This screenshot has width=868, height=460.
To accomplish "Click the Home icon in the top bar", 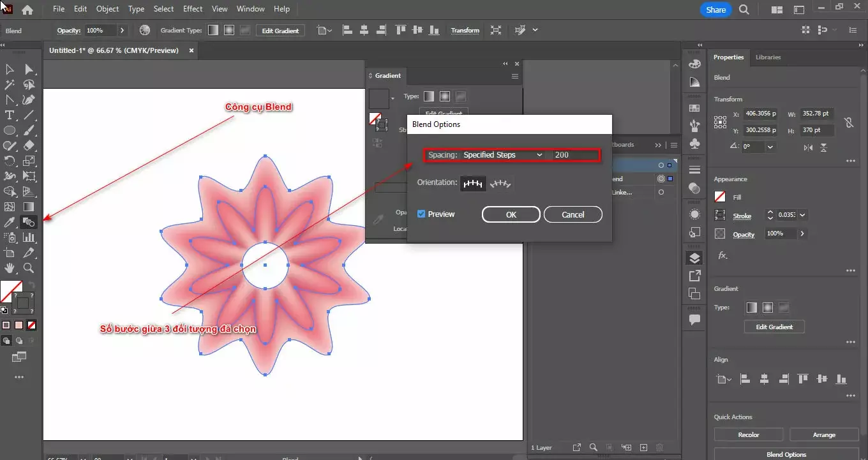I will (x=27, y=10).
